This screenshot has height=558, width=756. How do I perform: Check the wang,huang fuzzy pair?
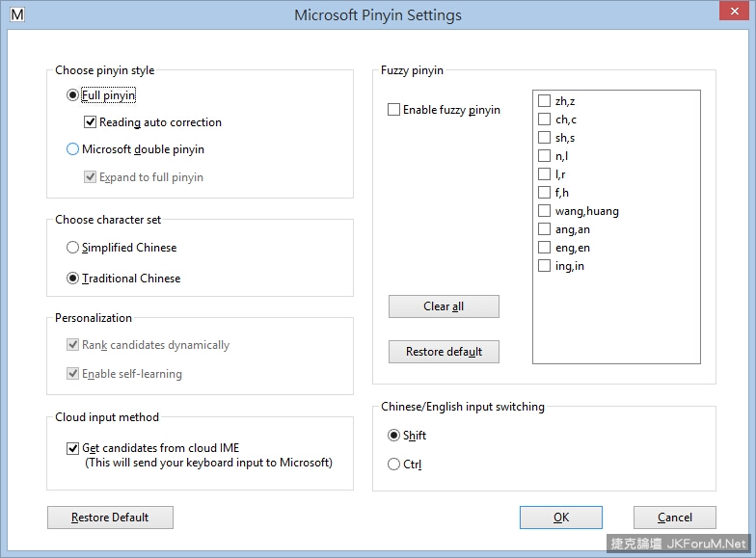click(545, 211)
